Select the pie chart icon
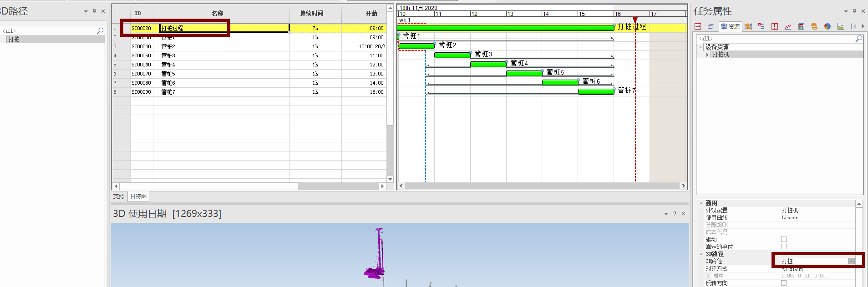The width and height of the screenshot is (868, 287). 827,26
